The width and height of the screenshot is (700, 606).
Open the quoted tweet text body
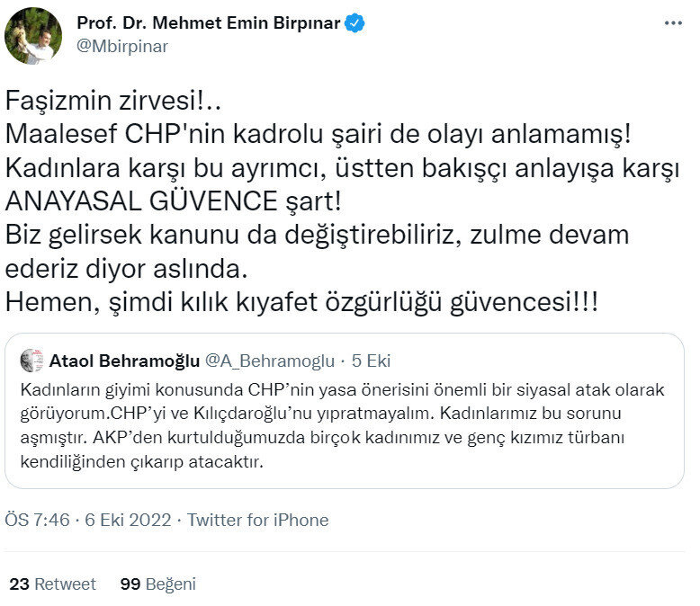(x=343, y=425)
